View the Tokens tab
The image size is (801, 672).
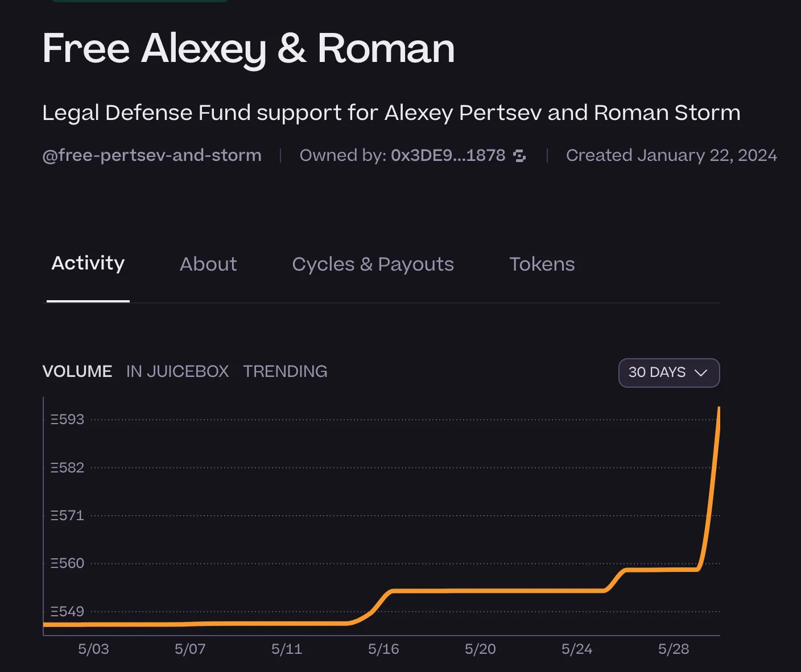(x=542, y=264)
